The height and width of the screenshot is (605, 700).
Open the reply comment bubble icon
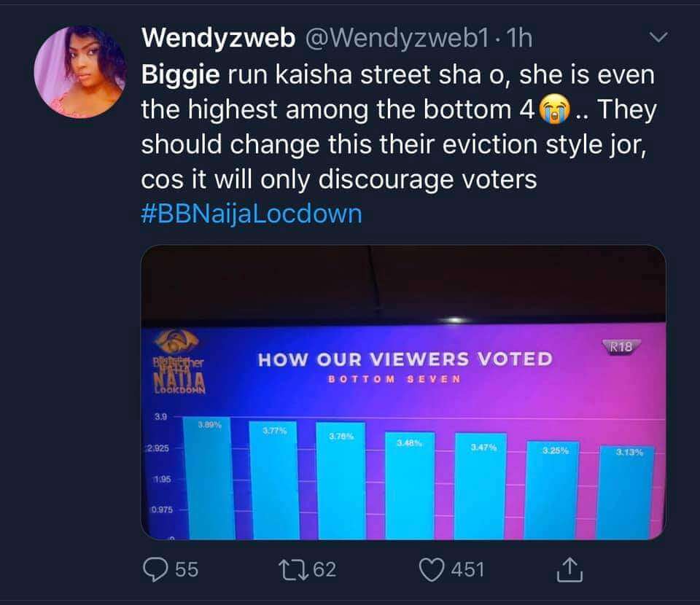(155, 569)
